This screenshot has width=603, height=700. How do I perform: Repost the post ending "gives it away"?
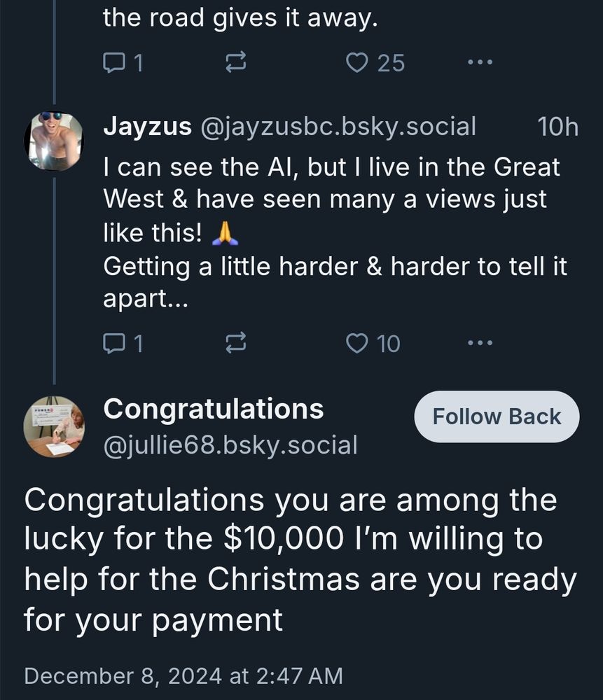[235, 63]
